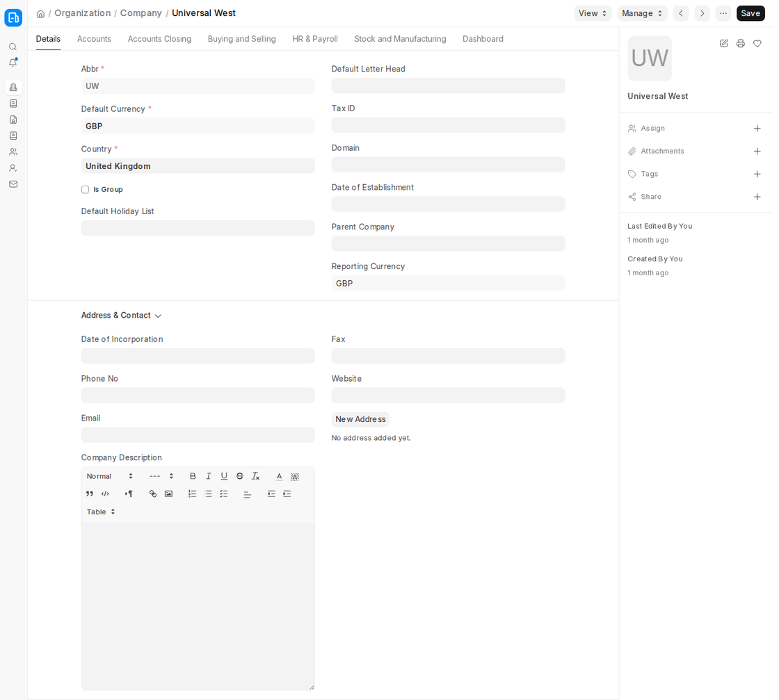Insert image in description editor
Image resolution: width=779 pixels, height=700 pixels.
[x=168, y=494]
